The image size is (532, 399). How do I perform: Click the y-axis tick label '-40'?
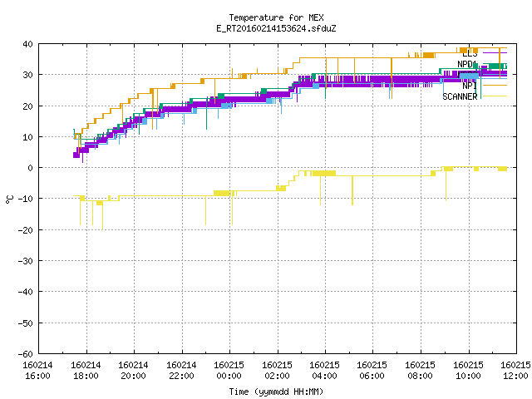pos(26,292)
